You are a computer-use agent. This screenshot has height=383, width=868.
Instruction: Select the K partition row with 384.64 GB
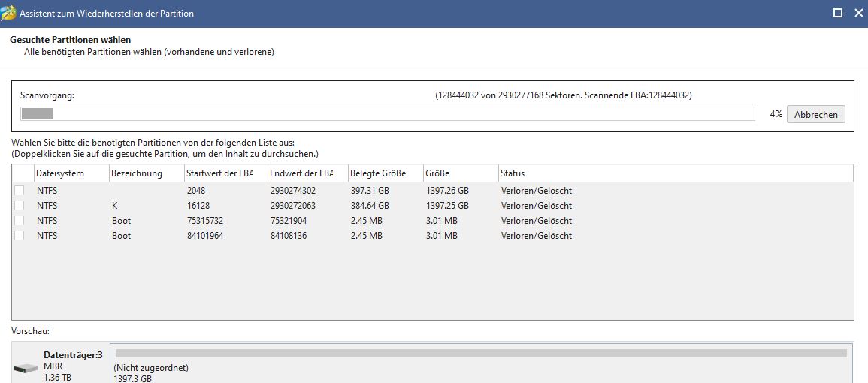(x=369, y=206)
